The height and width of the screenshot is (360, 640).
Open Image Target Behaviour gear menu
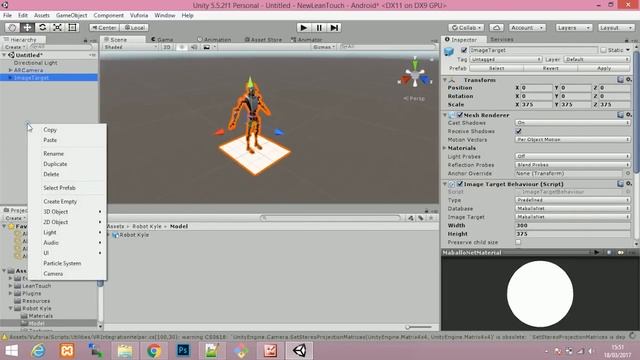[x=629, y=184]
